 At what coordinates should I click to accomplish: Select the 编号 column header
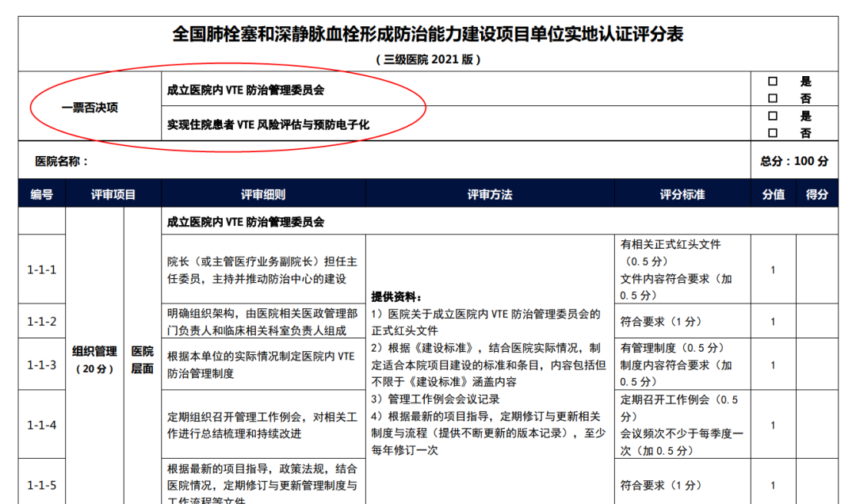[x=40, y=193]
